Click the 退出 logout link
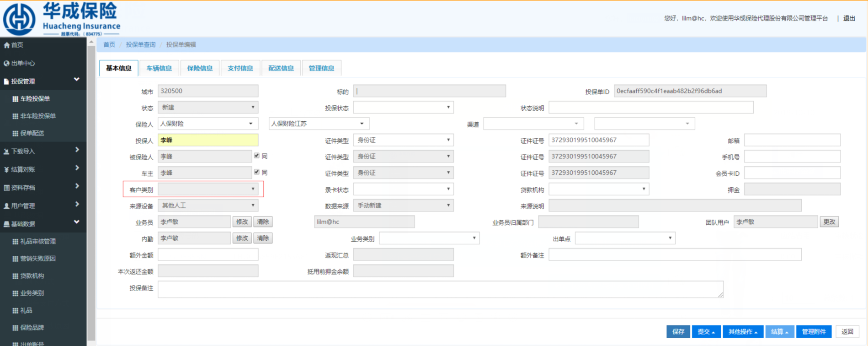The image size is (868, 346). [849, 18]
